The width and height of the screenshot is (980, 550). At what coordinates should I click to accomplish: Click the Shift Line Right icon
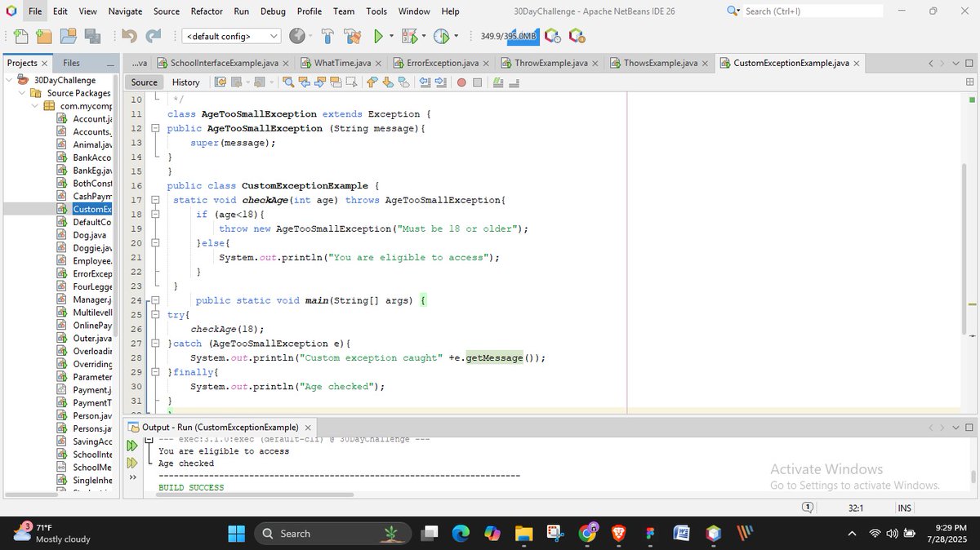441,82
